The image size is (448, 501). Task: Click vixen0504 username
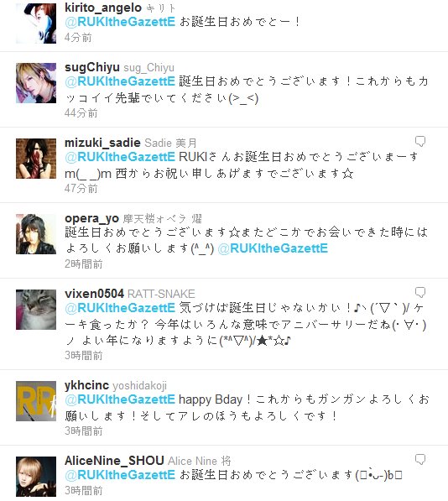(94, 294)
